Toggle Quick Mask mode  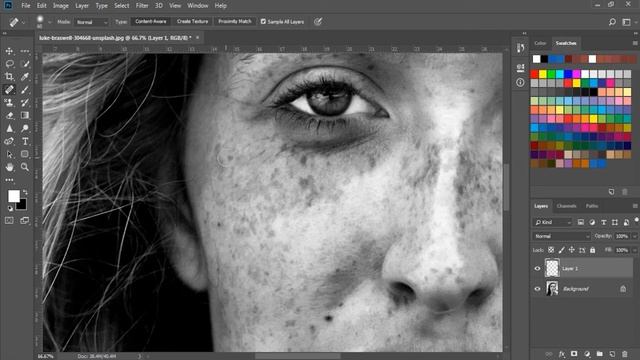[x=9, y=220]
